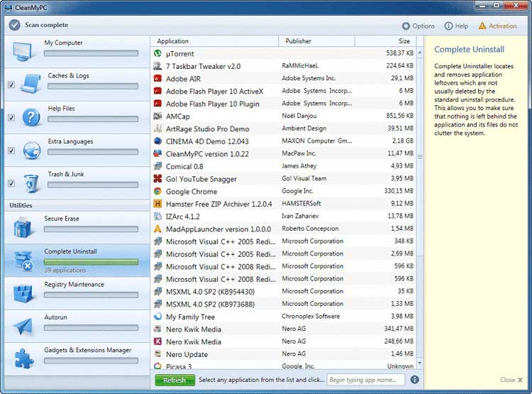Uncheck the Trash & Junk checkbox

[x=11, y=183]
